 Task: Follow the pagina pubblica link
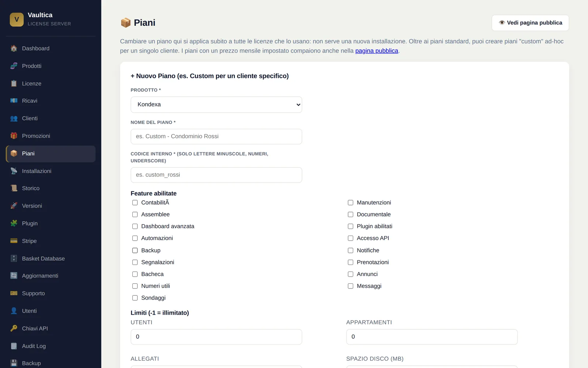pyautogui.click(x=377, y=51)
